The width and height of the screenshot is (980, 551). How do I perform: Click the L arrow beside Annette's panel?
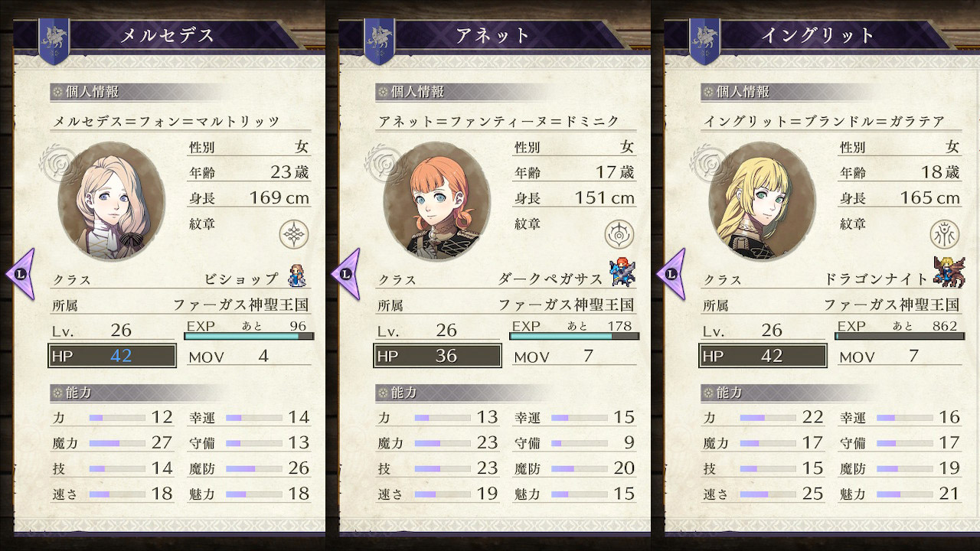(345, 273)
